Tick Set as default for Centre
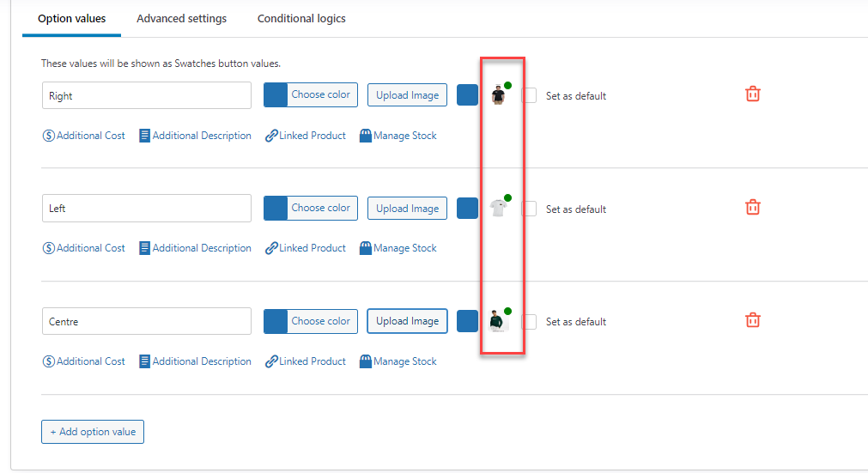 click(530, 322)
